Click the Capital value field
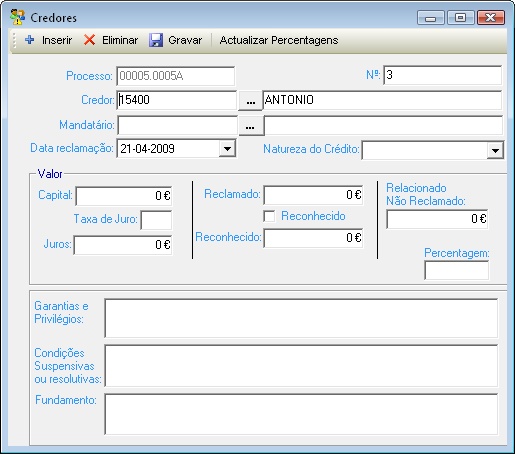The width and height of the screenshot is (515, 454). pos(124,196)
